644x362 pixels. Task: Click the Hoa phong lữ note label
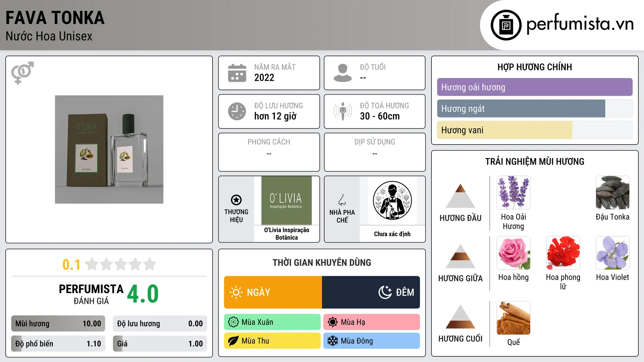[563, 282]
